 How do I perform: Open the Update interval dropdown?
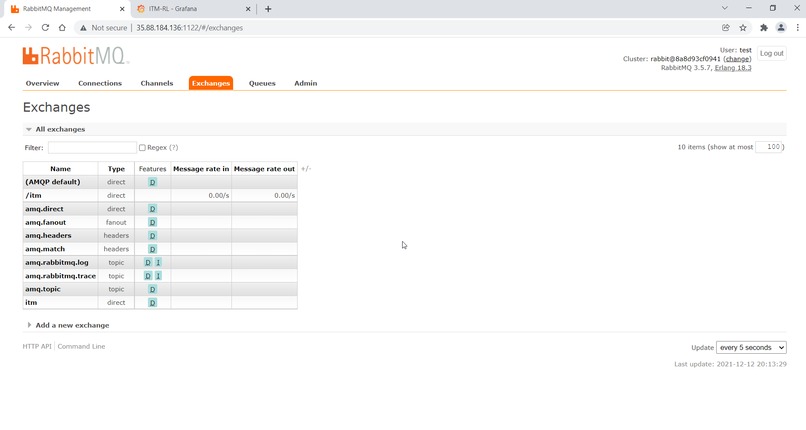pos(751,347)
